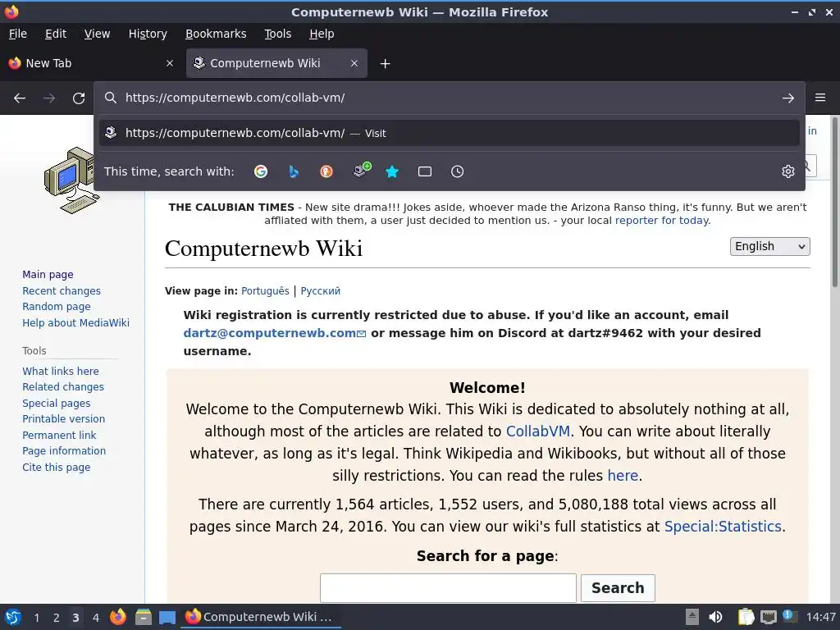Open the Edit menu
The height and width of the screenshot is (630, 840).
(56, 34)
